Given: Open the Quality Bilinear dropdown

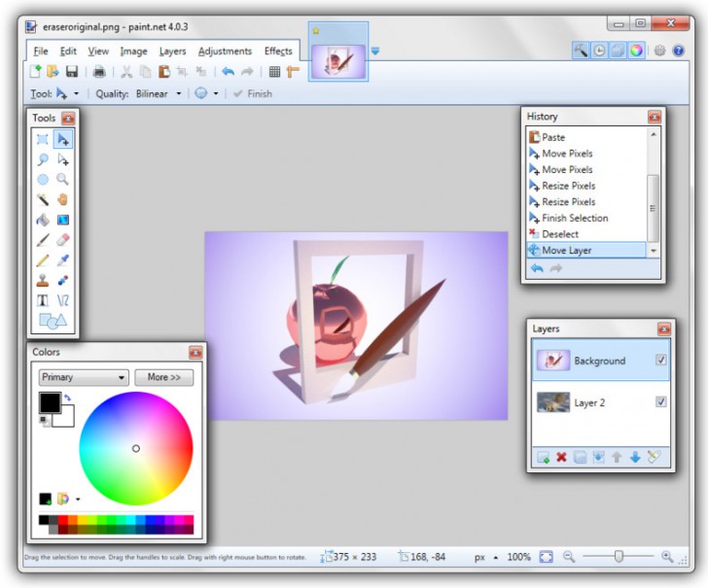Looking at the screenshot, I should [179, 94].
